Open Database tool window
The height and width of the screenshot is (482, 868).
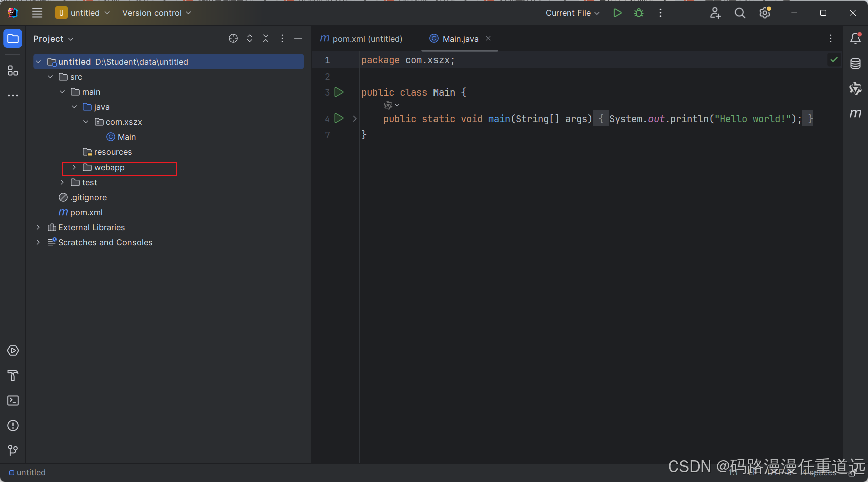click(x=855, y=64)
